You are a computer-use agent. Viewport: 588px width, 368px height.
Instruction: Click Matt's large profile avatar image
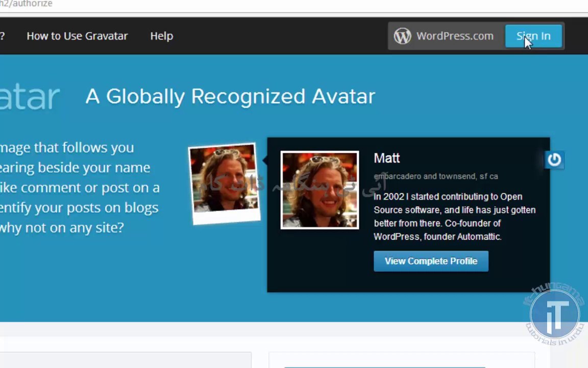pyautogui.click(x=320, y=190)
